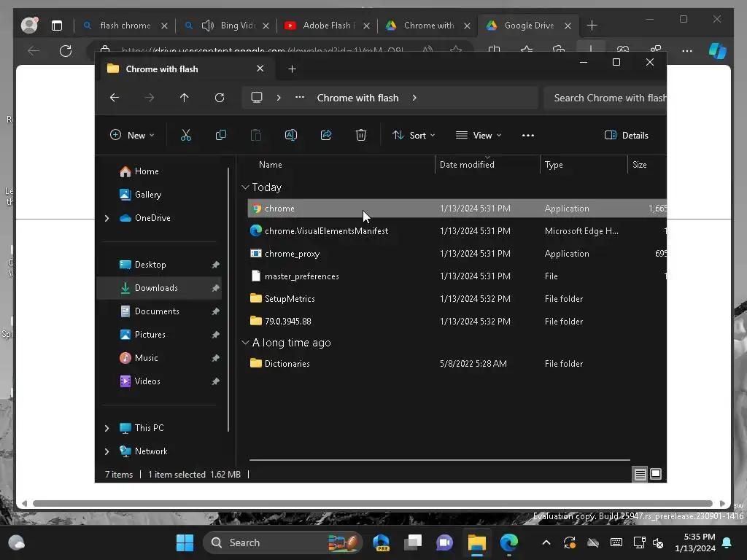747x560 pixels.
Task: Switch to large thumbnails view icon in status bar
Action: [x=656, y=474]
